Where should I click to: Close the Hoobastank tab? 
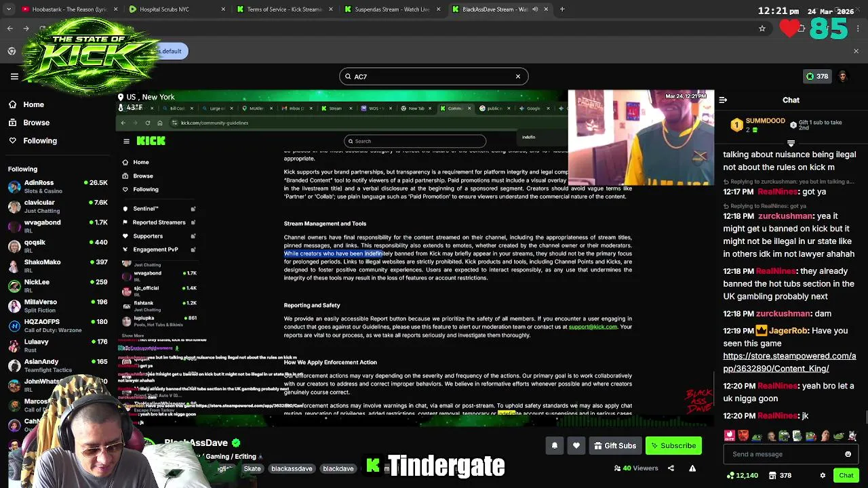click(x=115, y=9)
